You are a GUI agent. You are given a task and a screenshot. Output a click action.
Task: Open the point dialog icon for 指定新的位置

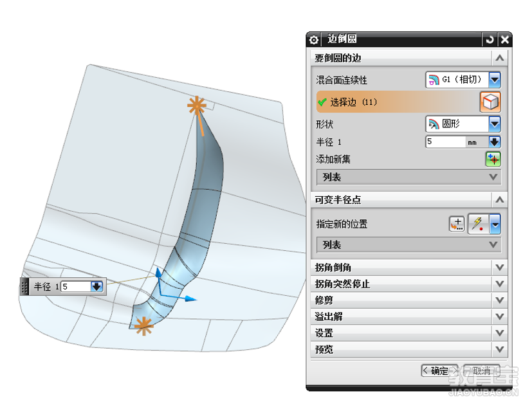(x=457, y=224)
